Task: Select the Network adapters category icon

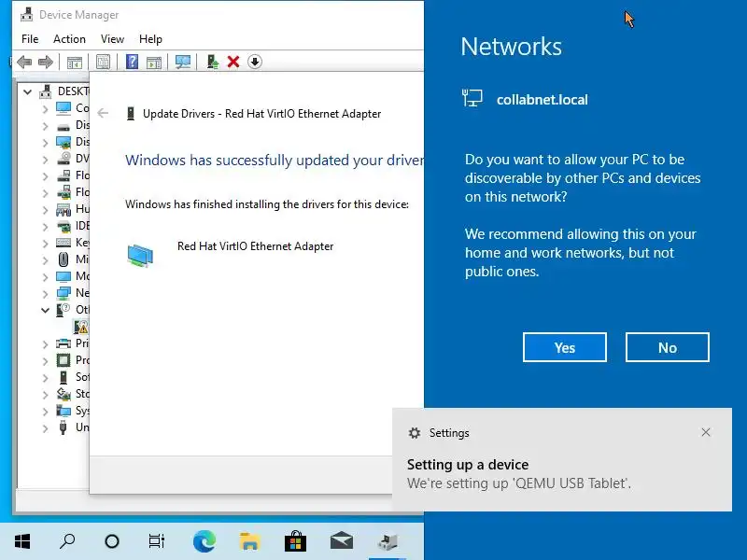Action: tap(63, 293)
